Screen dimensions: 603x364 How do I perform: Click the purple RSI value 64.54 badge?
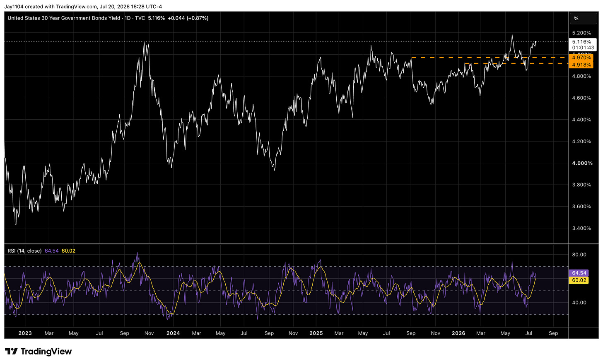(579, 273)
